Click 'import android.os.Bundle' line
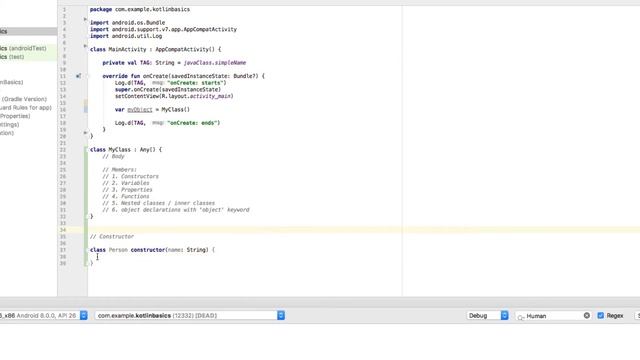640x360 pixels. pyautogui.click(x=127, y=23)
